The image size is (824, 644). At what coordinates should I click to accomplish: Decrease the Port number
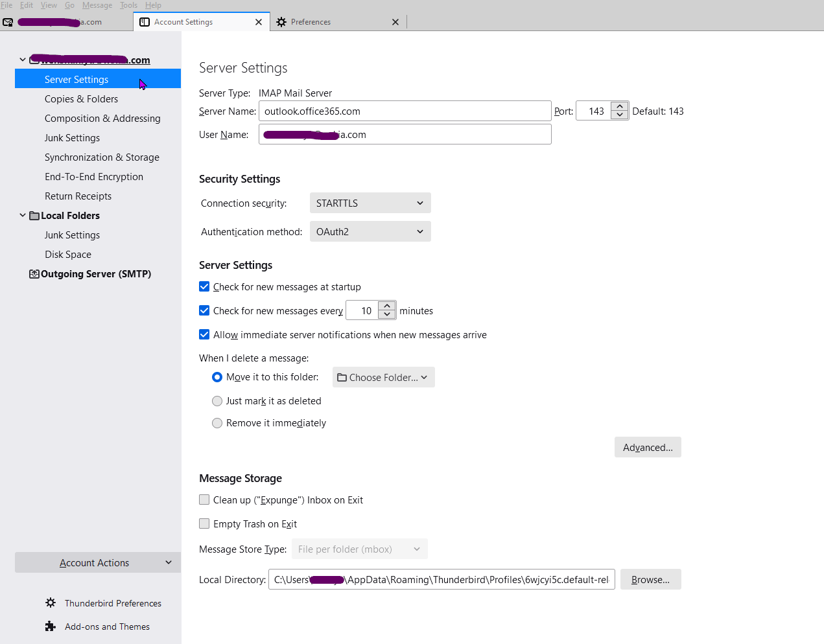[x=620, y=115]
